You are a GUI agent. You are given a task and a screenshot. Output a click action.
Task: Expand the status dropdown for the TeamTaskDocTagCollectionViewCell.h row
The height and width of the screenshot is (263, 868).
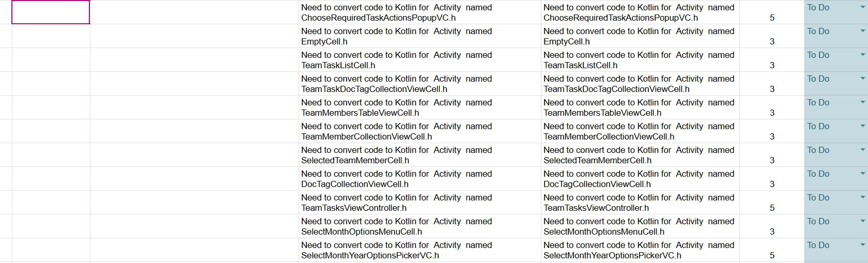[x=862, y=79]
